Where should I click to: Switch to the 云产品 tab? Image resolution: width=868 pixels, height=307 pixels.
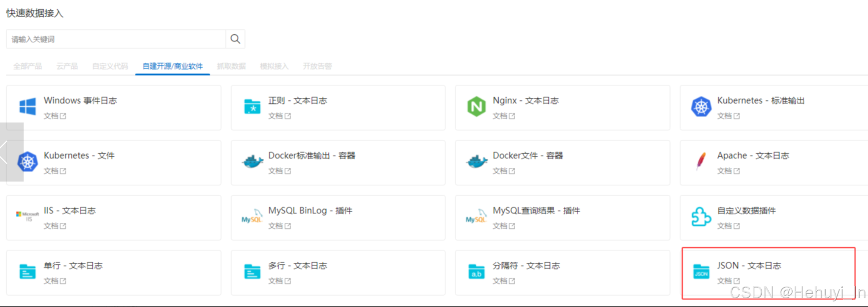click(x=67, y=66)
